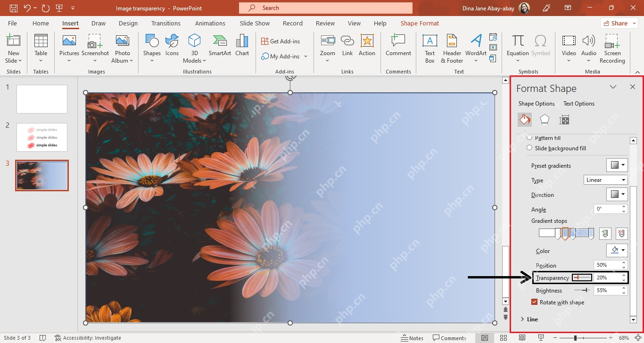The image size is (644, 343).
Task: Switch to Slide Sorter view in status bar
Action: tap(503, 338)
